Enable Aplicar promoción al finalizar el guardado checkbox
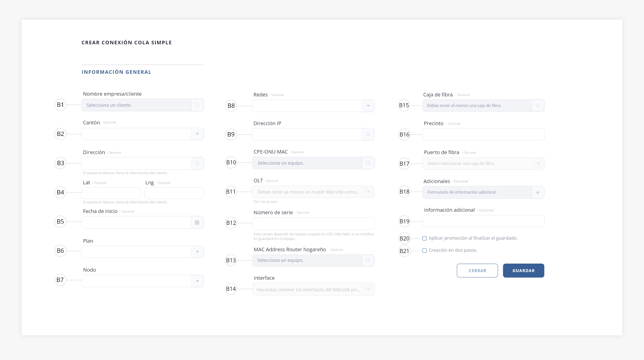Viewport: 644px width, 360px height. point(425,238)
